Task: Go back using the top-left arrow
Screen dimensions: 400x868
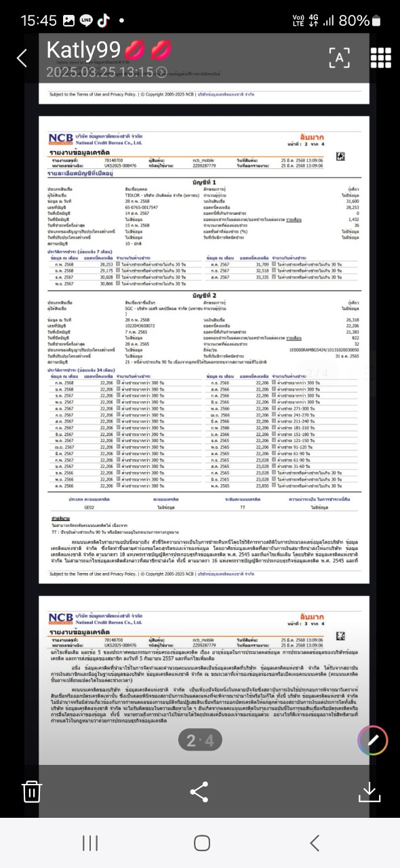Action: coord(22,58)
